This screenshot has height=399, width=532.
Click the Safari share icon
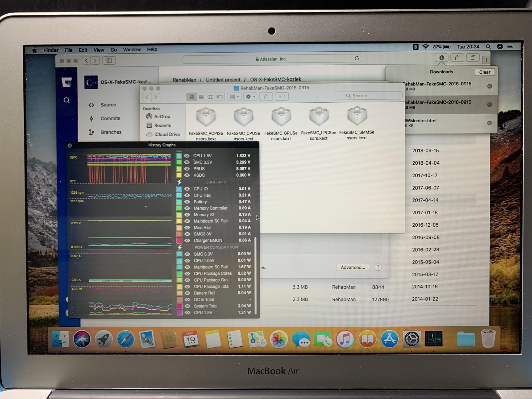tap(457, 58)
